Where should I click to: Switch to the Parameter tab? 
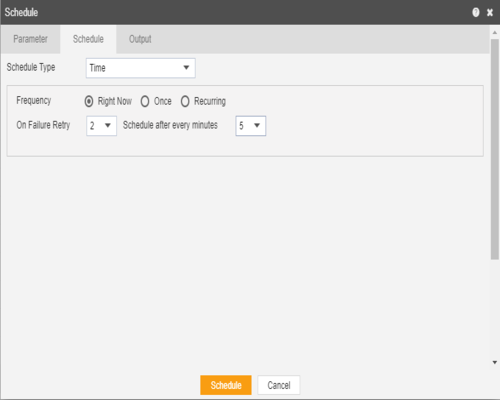coord(30,39)
